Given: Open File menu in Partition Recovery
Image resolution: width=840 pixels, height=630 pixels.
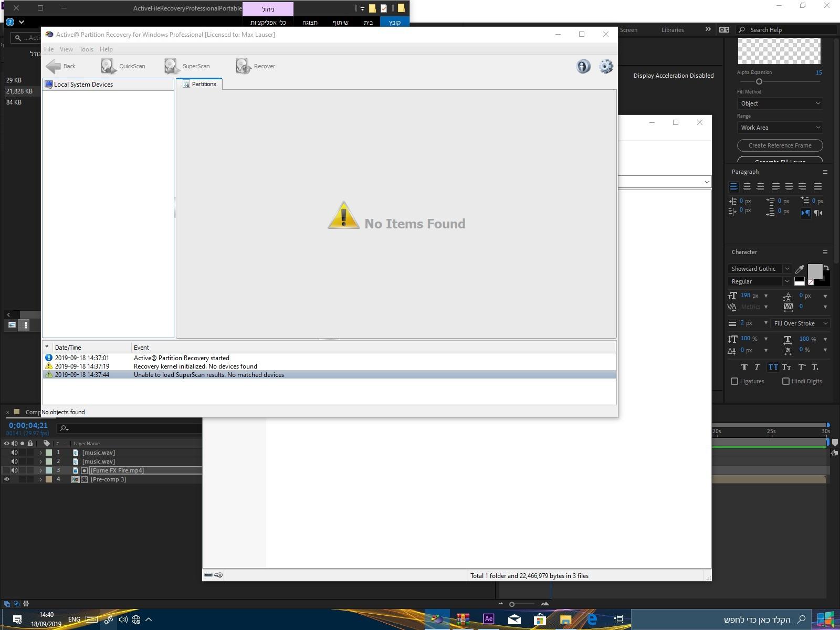Looking at the screenshot, I should [x=49, y=49].
